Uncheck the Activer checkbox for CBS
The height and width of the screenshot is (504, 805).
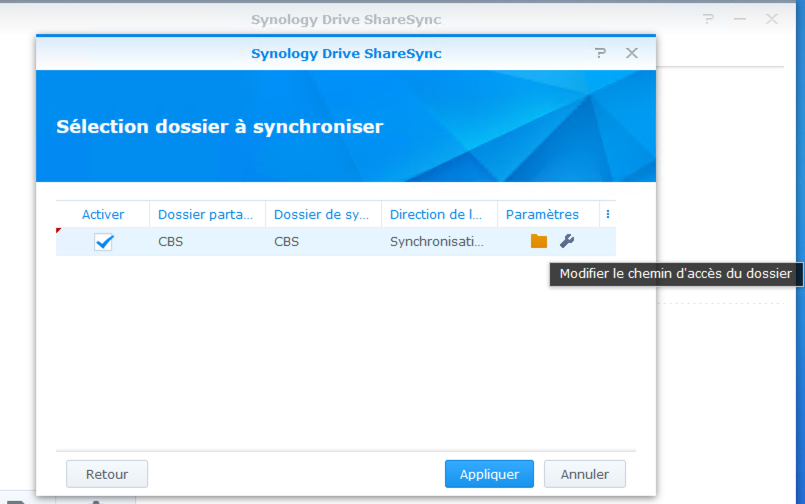(104, 242)
